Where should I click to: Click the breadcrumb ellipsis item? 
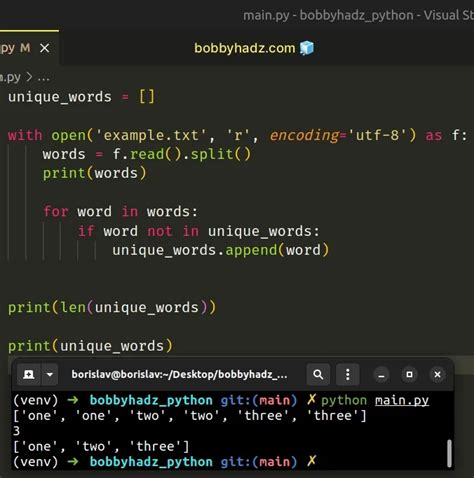tap(44, 78)
